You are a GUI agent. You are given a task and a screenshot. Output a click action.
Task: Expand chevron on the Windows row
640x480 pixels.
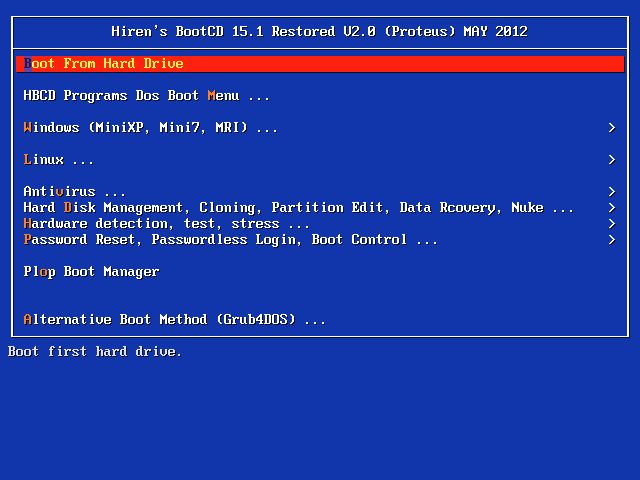pos(611,128)
